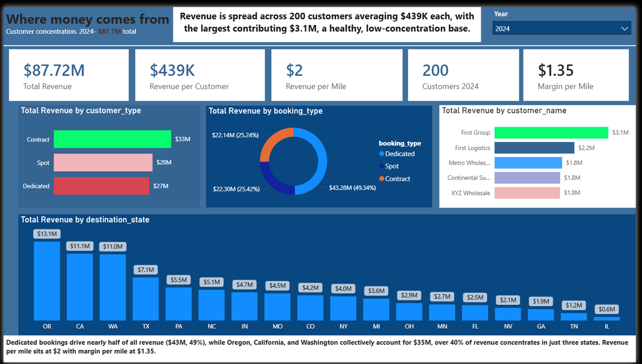The height and width of the screenshot is (364, 642).
Task: Click the $7.1M data label above TX
Action: click(146, 269)
